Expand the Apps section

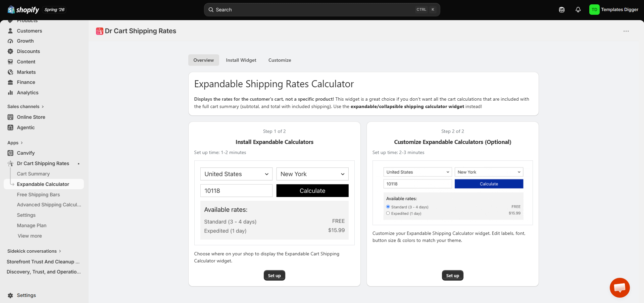(15, 143)
